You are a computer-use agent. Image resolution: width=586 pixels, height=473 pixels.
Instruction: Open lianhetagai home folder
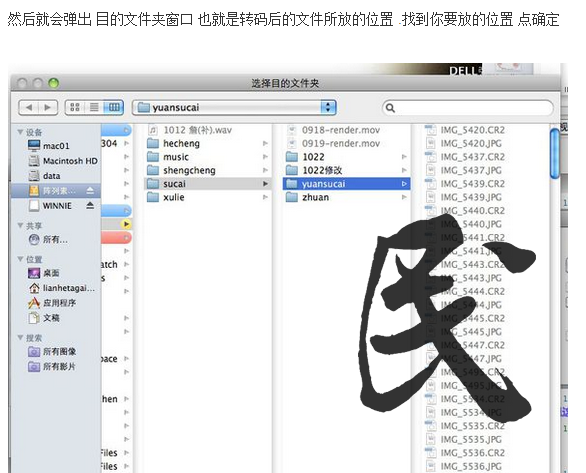(x=62, y=288)
